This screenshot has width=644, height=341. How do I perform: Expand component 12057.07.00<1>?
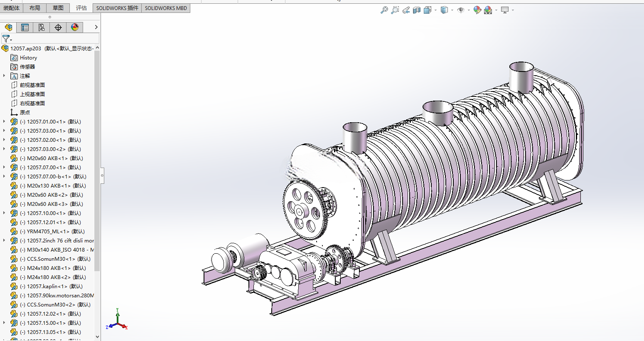tap(4, 168)
